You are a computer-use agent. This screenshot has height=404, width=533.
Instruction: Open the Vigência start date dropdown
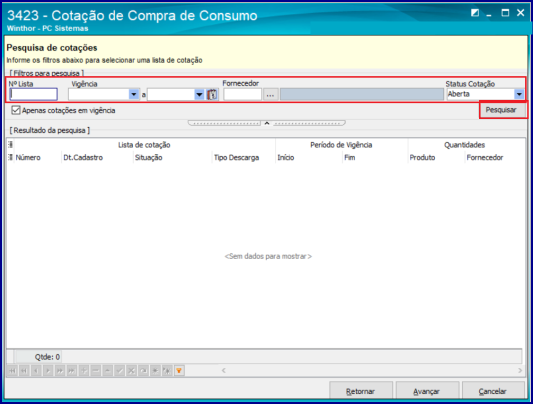134,94
